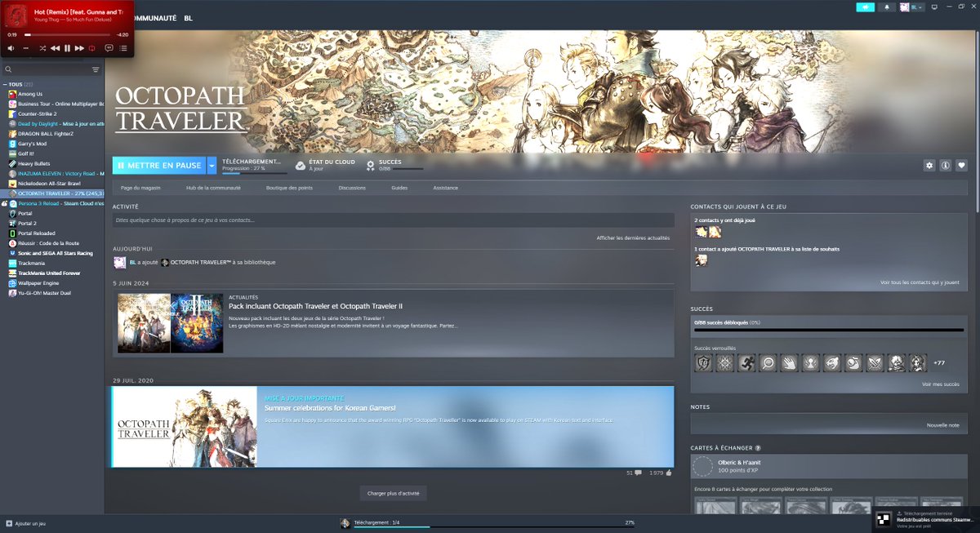Seek within the song progress bar
This screenshot has width=980, height=533.
point(69,35)
